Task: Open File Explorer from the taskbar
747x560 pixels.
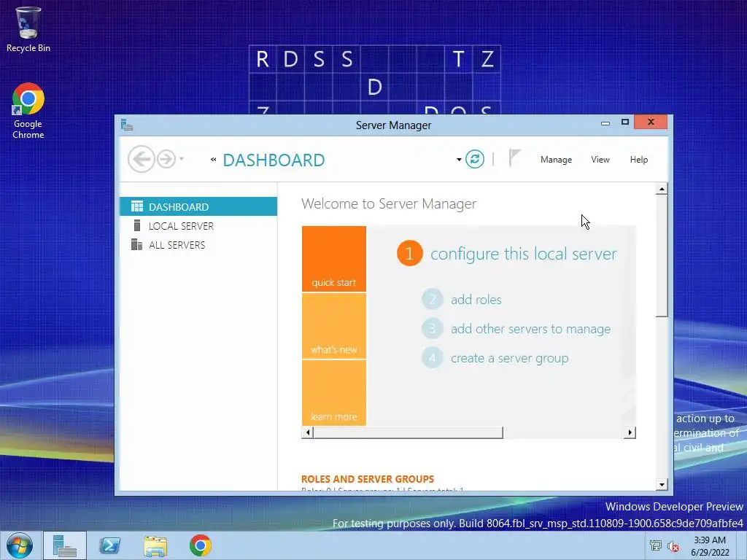Action: [155, 546]
